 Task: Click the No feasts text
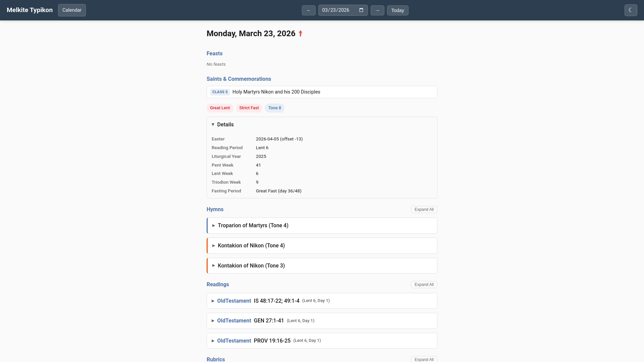(216, 64)
